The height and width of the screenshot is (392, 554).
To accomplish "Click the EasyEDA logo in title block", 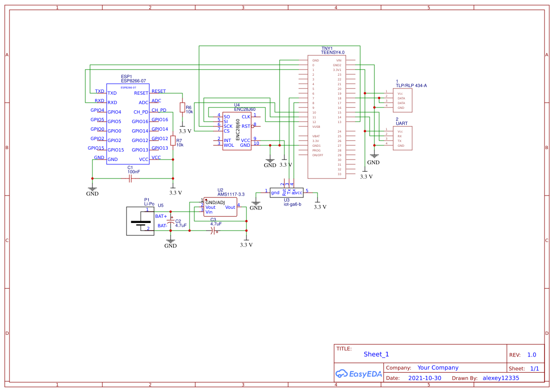I will point(359,374).
